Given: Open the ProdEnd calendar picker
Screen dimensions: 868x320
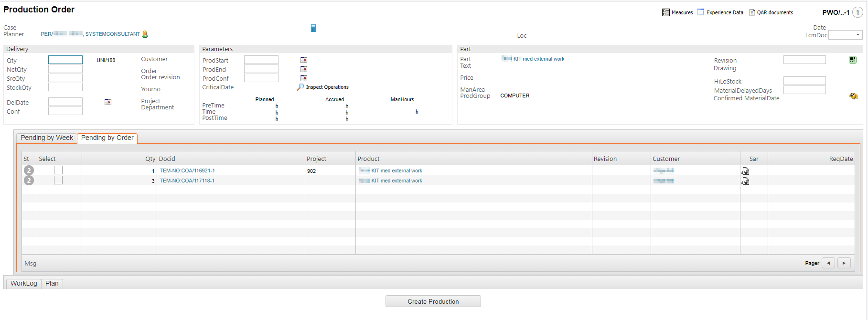Looking at the screenshot, I should tap(304, 69).
